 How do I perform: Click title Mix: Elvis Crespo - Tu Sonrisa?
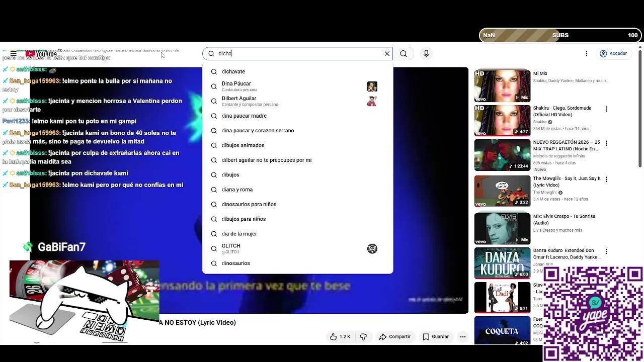[x=564, y=219]
